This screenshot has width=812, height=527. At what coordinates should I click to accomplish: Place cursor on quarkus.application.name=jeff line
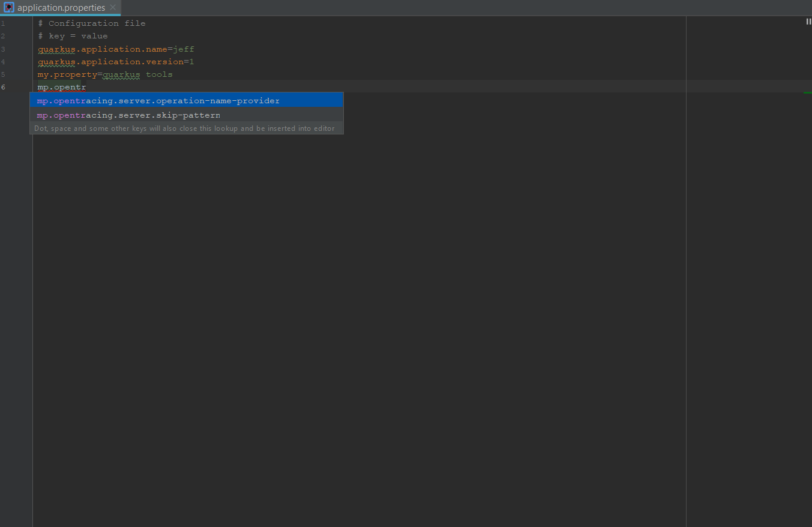point(116,49)
